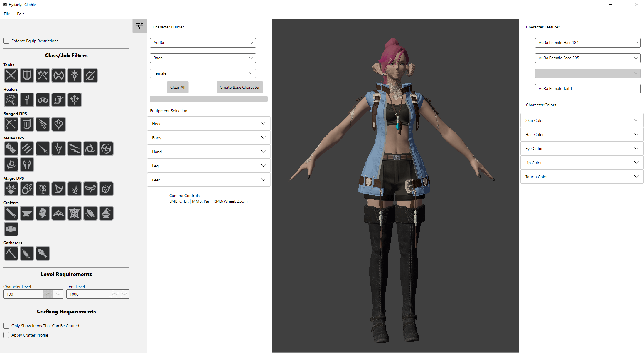
Task: Toggle the Machinist gun filter icon
Action: 43,124
